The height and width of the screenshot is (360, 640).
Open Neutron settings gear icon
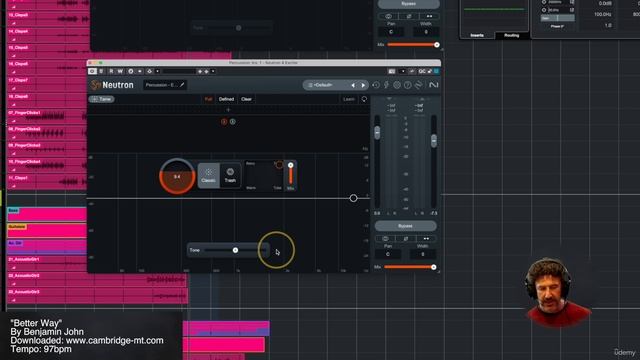click(397, 85)
